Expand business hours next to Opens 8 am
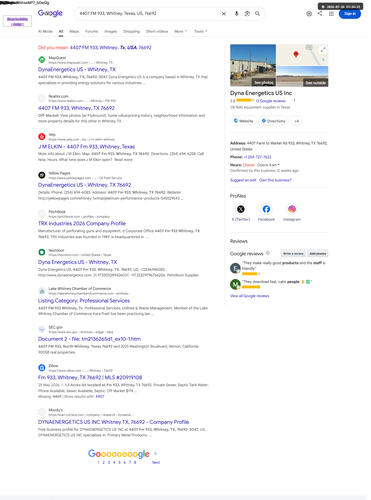This screenshot has height=500, width=371. click(x=279, y=165)
